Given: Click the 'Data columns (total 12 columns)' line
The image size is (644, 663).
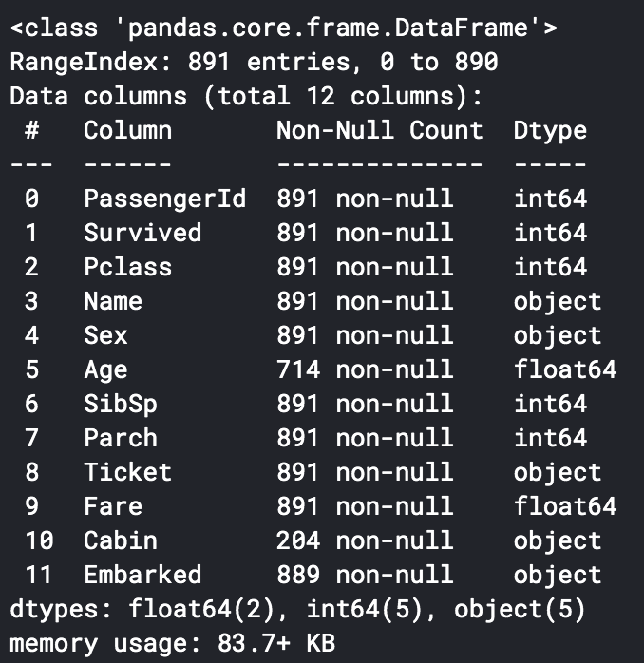Looking at the screenshot, I should click(x=246, y=97).
